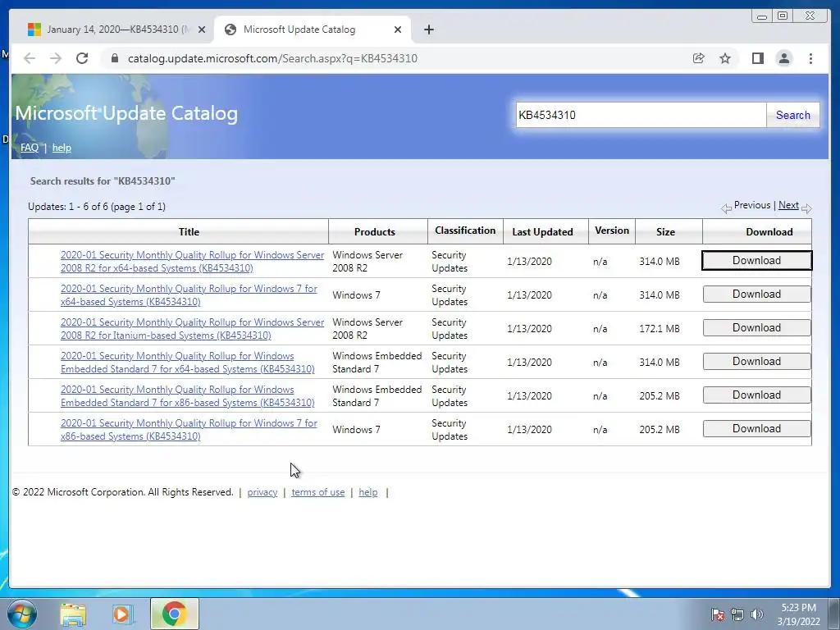Open volume speaker tray icon
The height and width of the screenshot is (630, 840).
(756, 614)
